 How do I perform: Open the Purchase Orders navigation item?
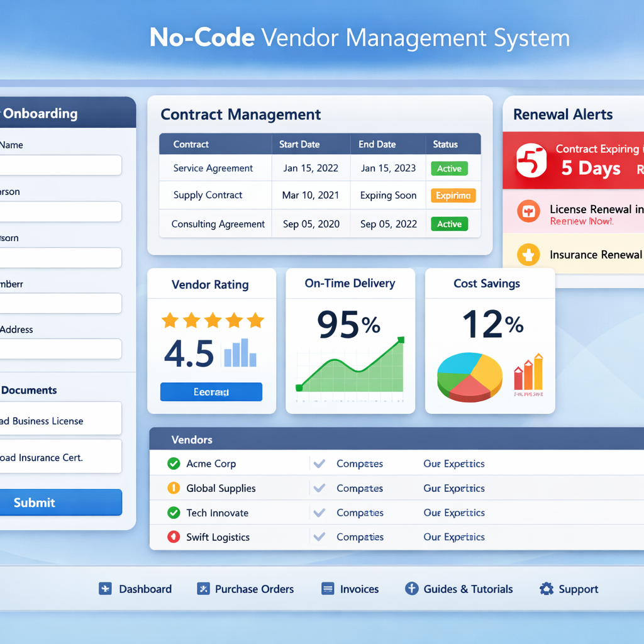(245, 589)
